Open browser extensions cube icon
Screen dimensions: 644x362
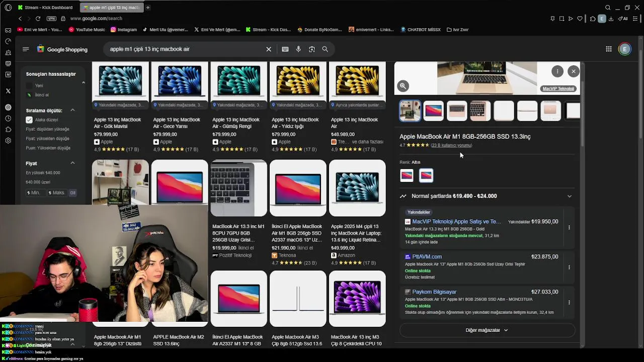click(x=593, y=19)
